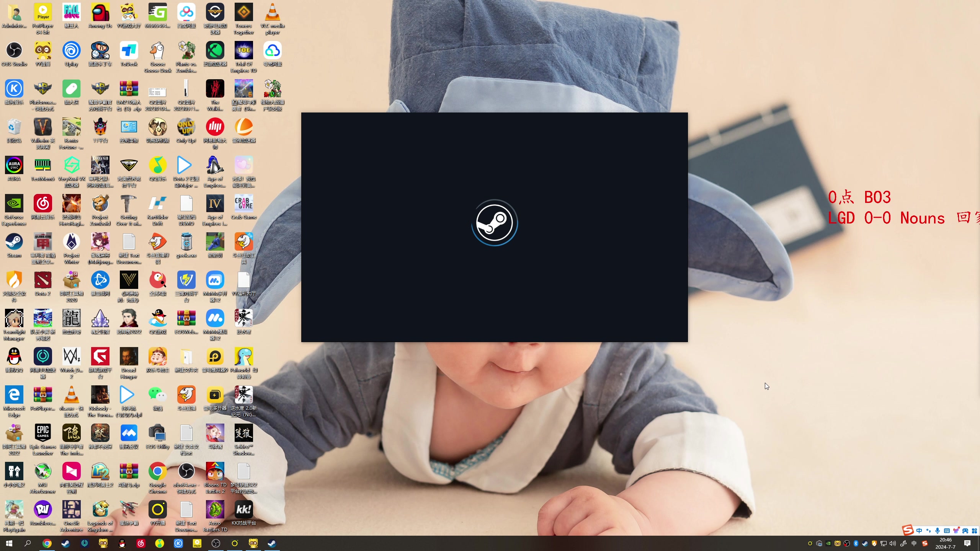
Task: Open the volume speaker tray icon
Action: [893, 543]
